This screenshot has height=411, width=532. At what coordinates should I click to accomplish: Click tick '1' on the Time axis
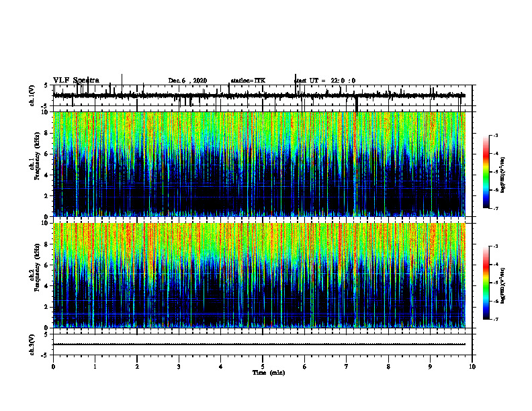click(x=95, y=367)
